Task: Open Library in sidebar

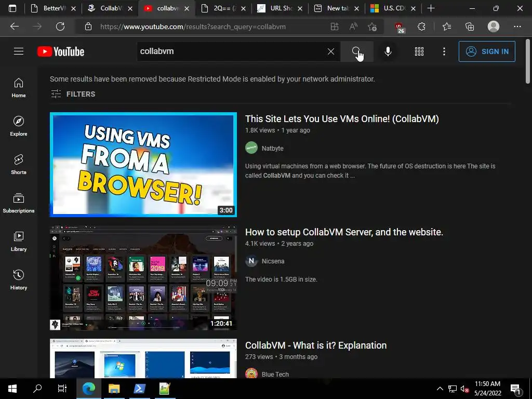Action: 19,241
